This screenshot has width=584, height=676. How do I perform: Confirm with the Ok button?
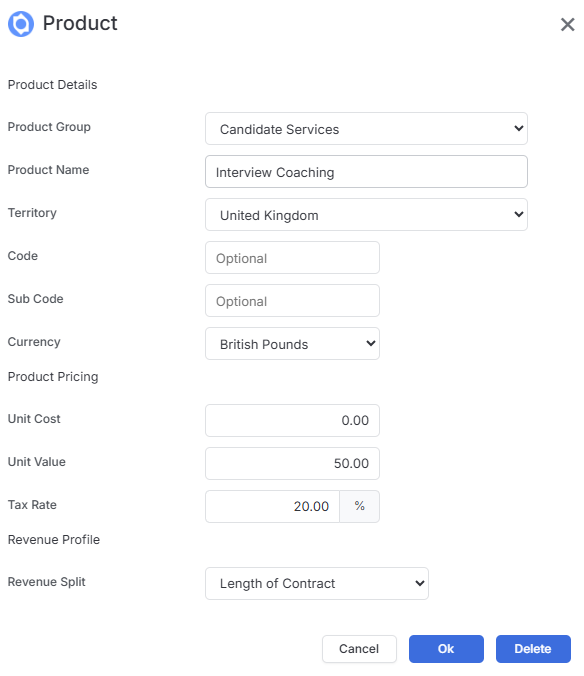(x=446, y=649)
